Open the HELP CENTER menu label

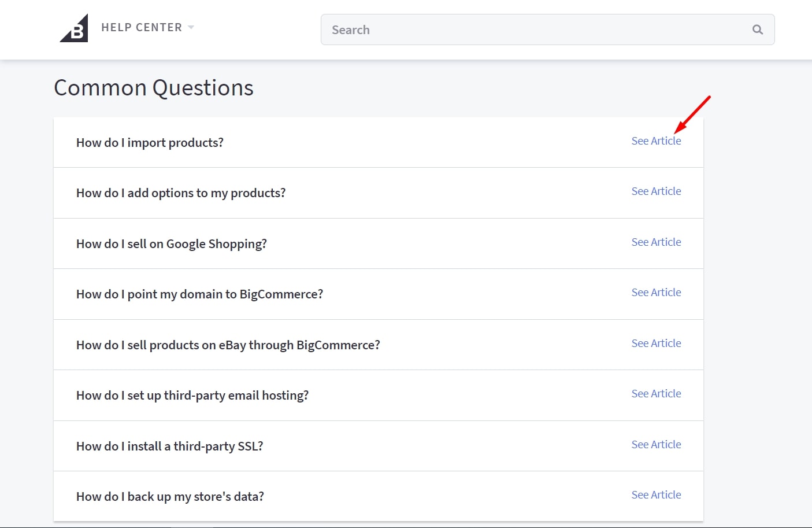(x=142, y=27)
